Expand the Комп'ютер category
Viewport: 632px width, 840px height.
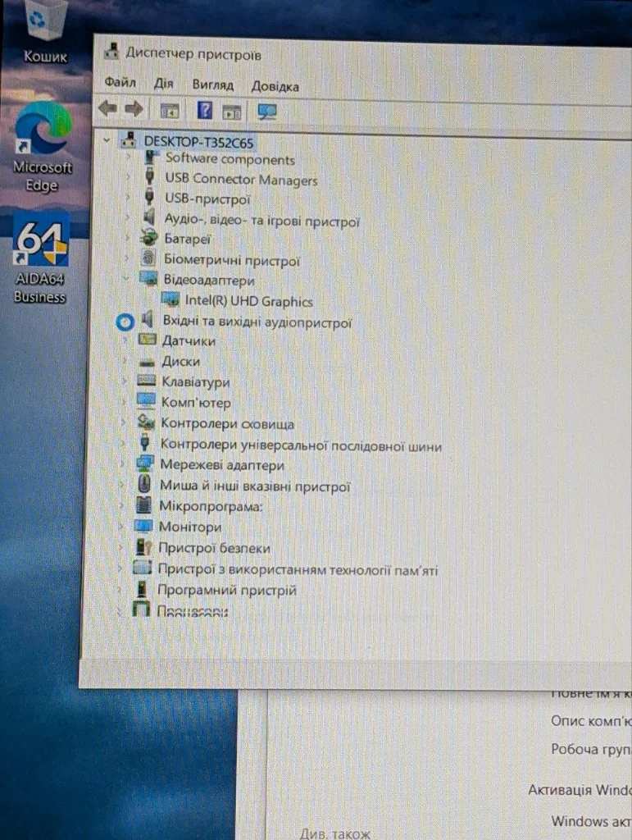coord(124,402)
